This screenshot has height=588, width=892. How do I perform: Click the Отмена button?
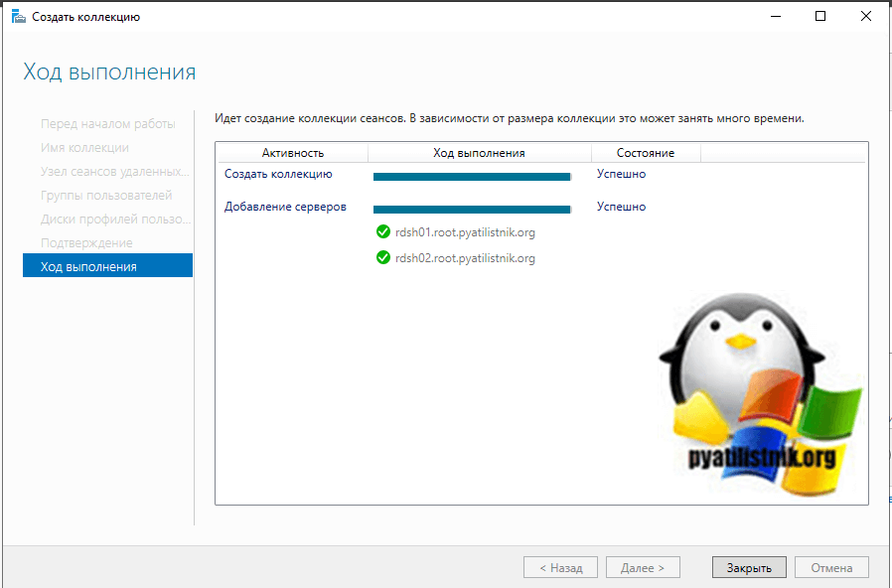(x=831, y=567)
